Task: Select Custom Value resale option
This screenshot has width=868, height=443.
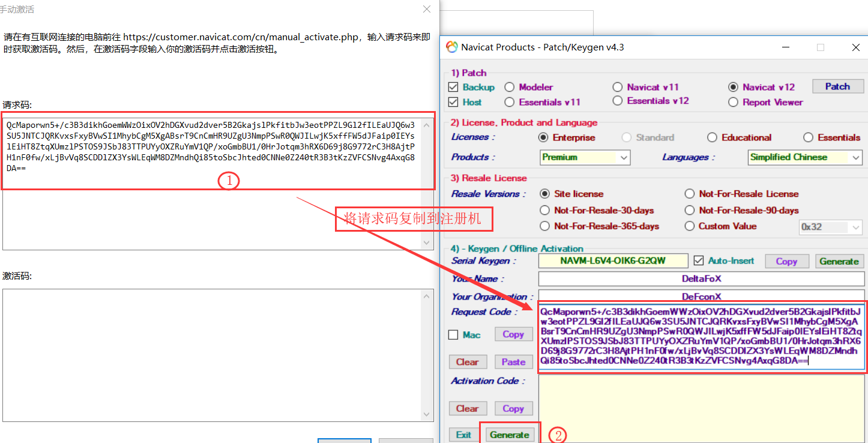Action: pos(690,226)
